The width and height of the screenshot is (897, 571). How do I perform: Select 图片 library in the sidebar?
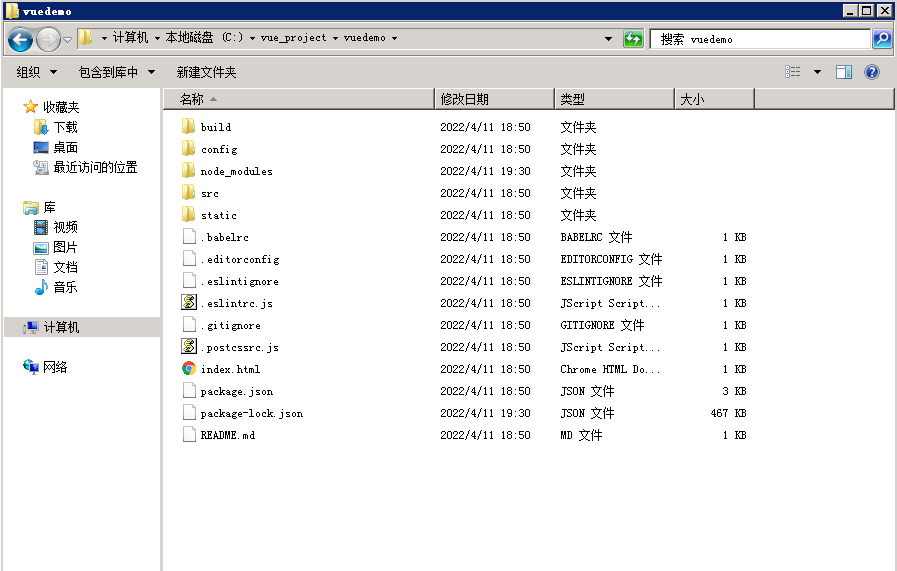[x=65, y=247]
